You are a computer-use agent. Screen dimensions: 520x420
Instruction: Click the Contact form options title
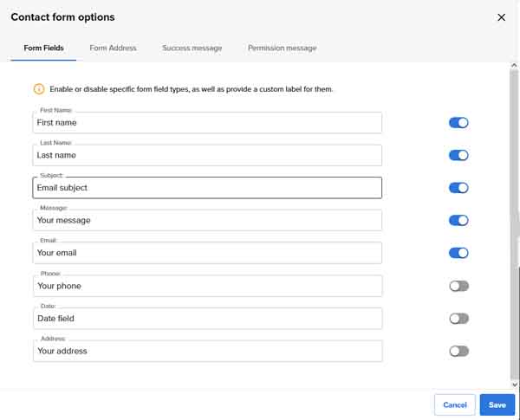pos(62,17)
